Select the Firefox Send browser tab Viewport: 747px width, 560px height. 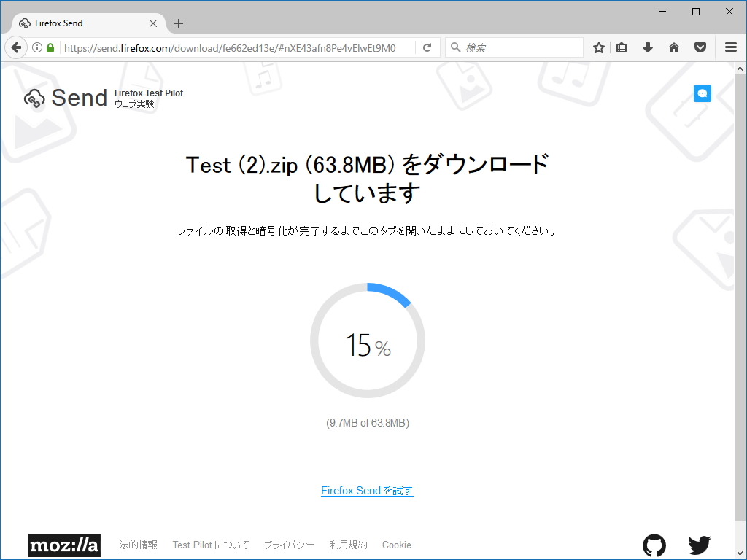pos(80,23)
